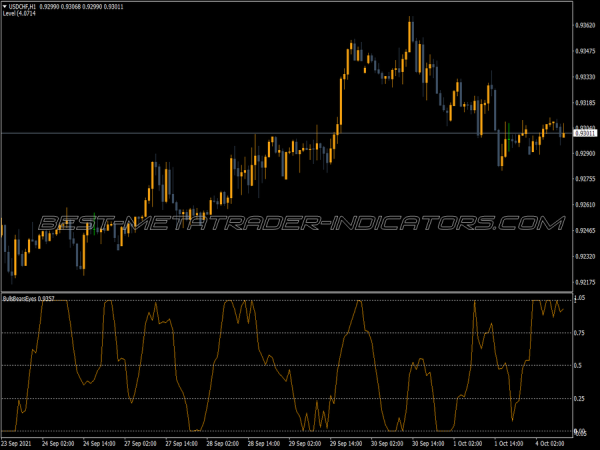Click the 0.92320 price axis label

[585, 256]
